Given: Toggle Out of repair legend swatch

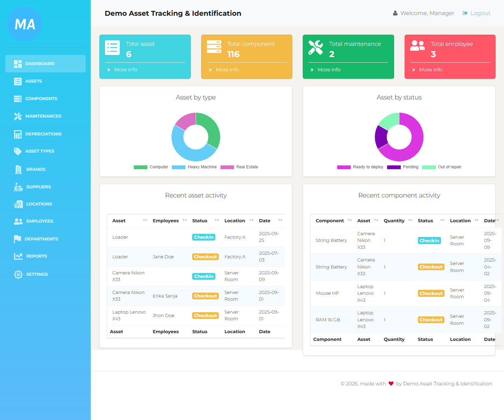Looking at the screenshot, I should coord(429,167).
